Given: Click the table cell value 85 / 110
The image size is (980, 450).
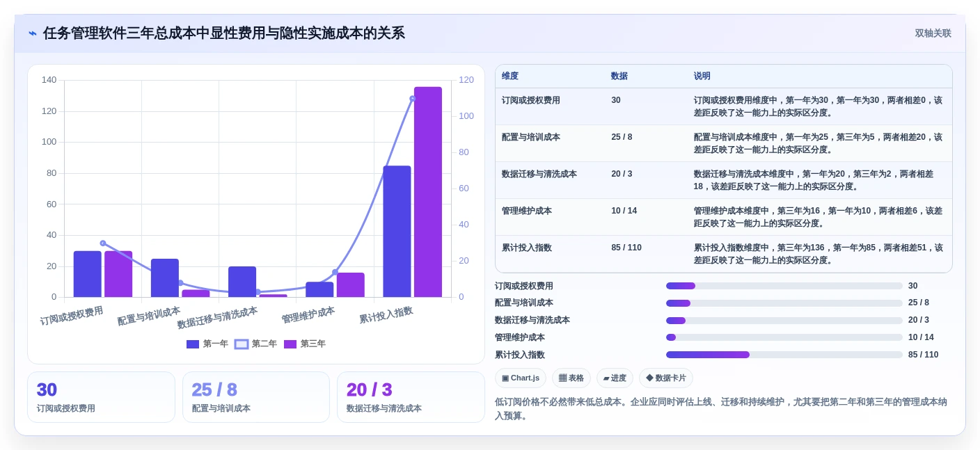Looking at the screenshot, I should tap(626, 248).
